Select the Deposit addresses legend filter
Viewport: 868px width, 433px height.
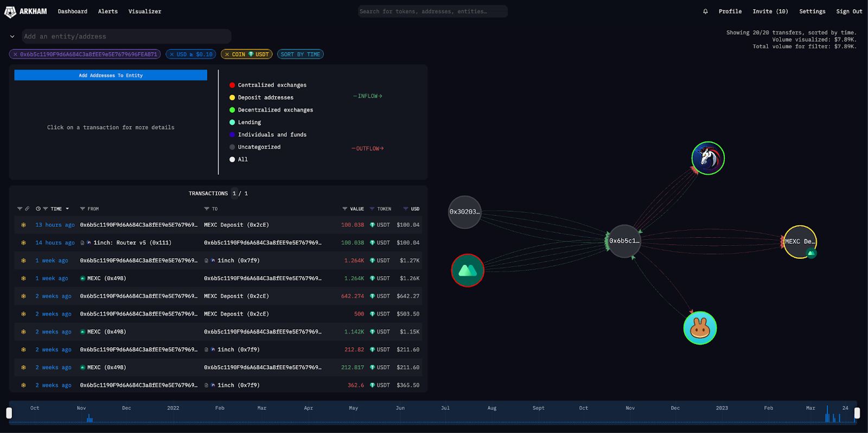pos(261,98)
